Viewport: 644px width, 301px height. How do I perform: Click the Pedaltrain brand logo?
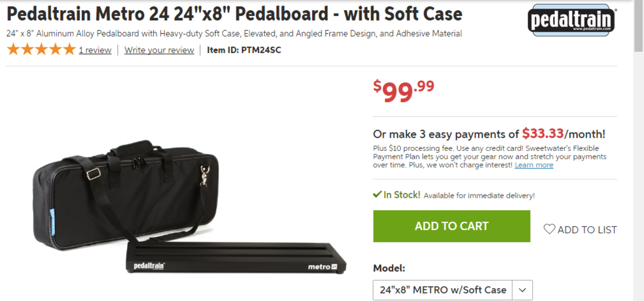pos(572,20)
